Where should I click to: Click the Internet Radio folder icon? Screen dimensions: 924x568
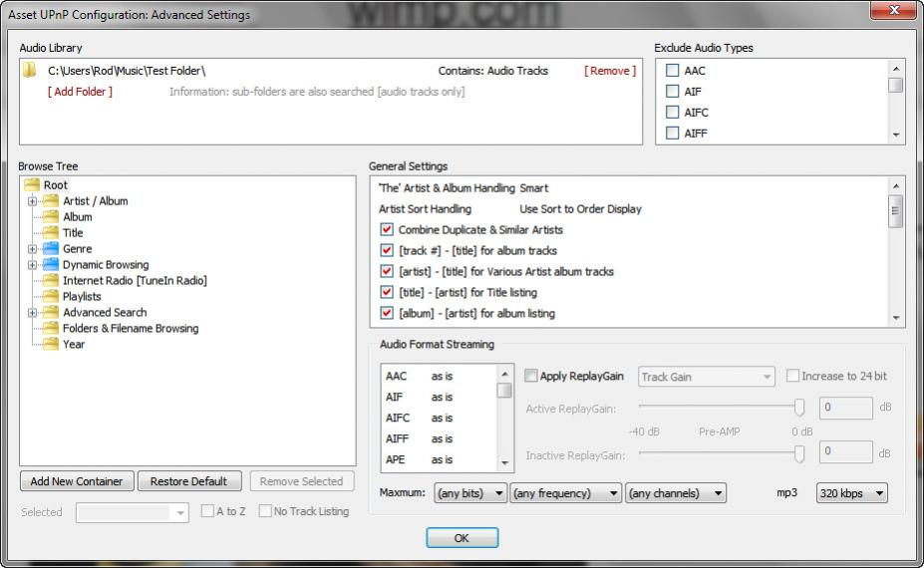click(51, 280)
